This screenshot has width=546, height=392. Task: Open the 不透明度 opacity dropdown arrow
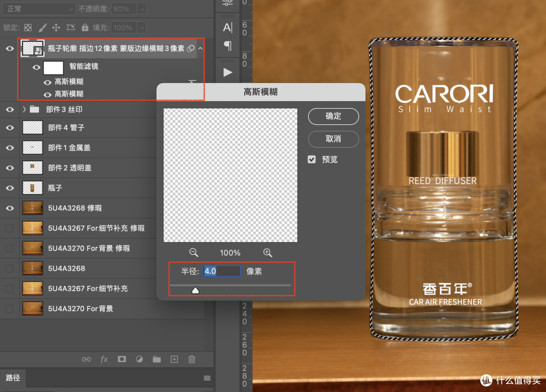[142, 9]
